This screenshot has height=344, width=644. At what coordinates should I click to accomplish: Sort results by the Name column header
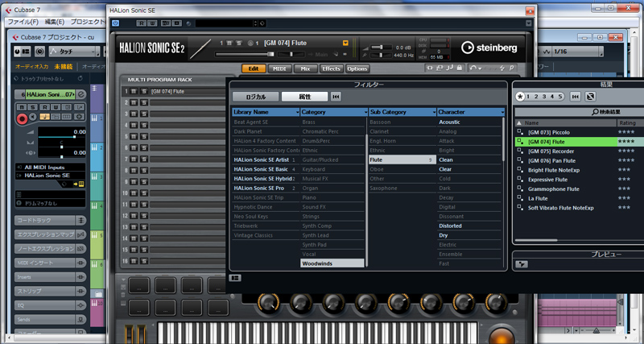click(x=566, y=123)
